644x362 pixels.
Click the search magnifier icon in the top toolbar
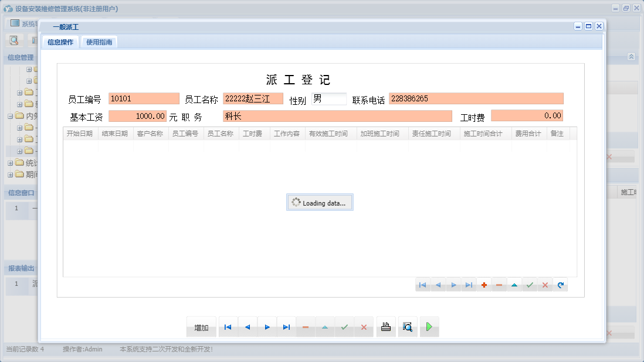(13, 40)
